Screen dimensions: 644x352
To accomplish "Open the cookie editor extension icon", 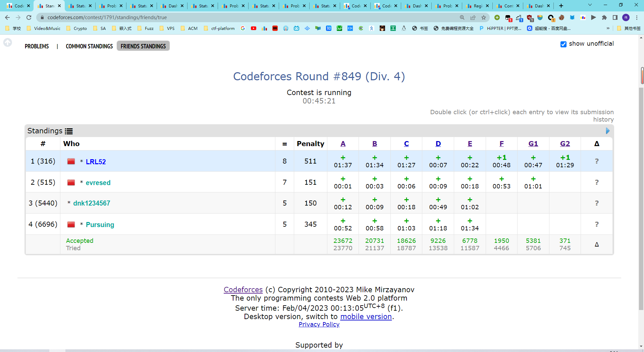I will 561,17.
